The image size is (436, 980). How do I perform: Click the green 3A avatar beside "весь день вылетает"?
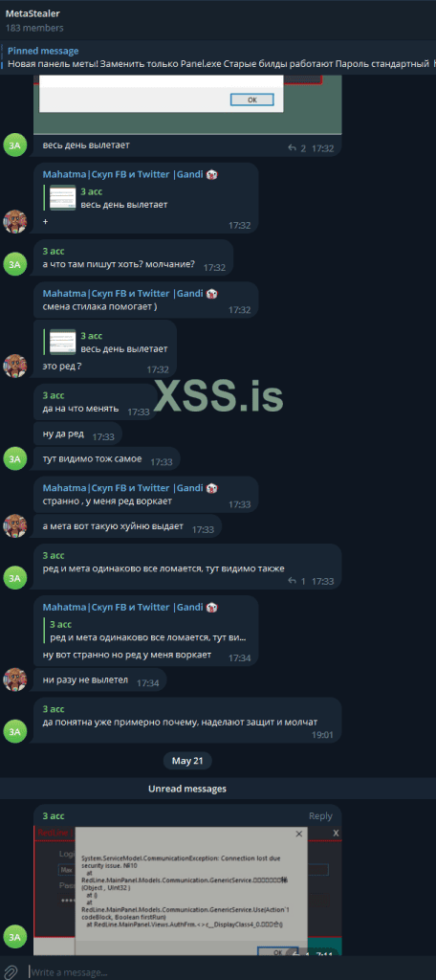point(15,145)
